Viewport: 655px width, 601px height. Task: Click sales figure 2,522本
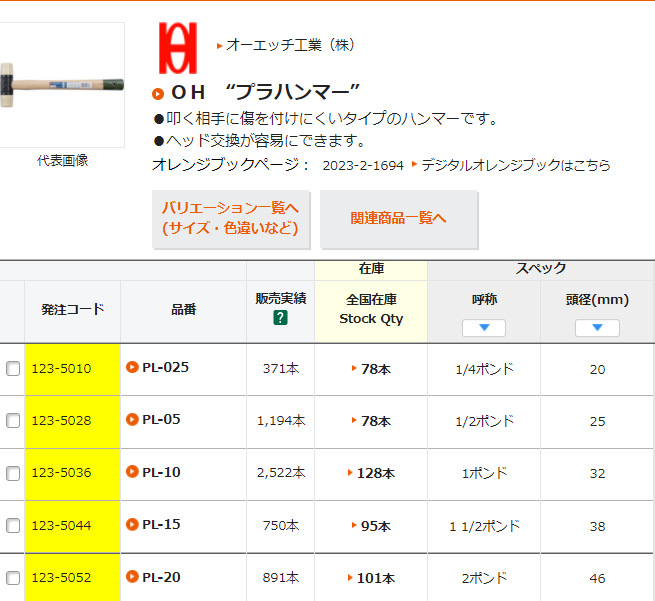281,473
